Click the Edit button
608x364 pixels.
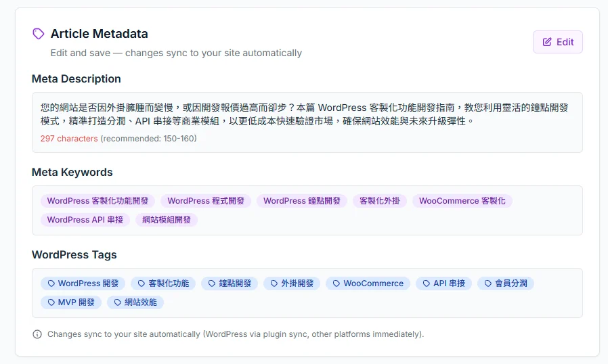[558, 42]
